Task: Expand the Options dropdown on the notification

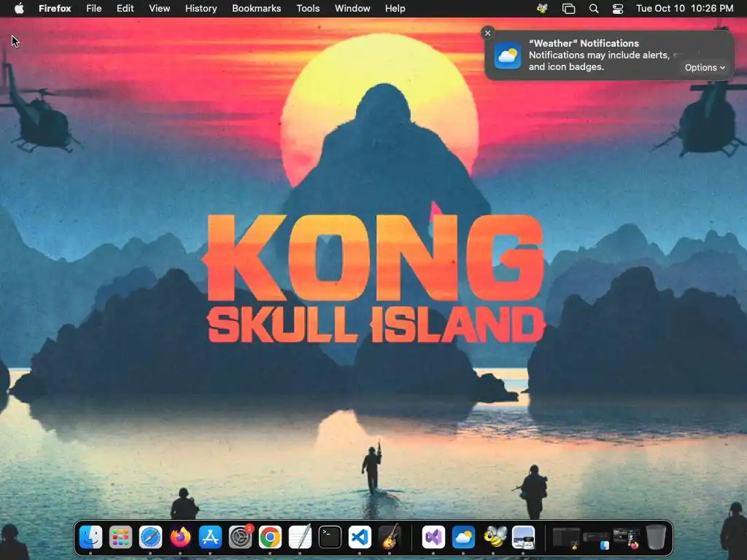Action: [705, 68]
